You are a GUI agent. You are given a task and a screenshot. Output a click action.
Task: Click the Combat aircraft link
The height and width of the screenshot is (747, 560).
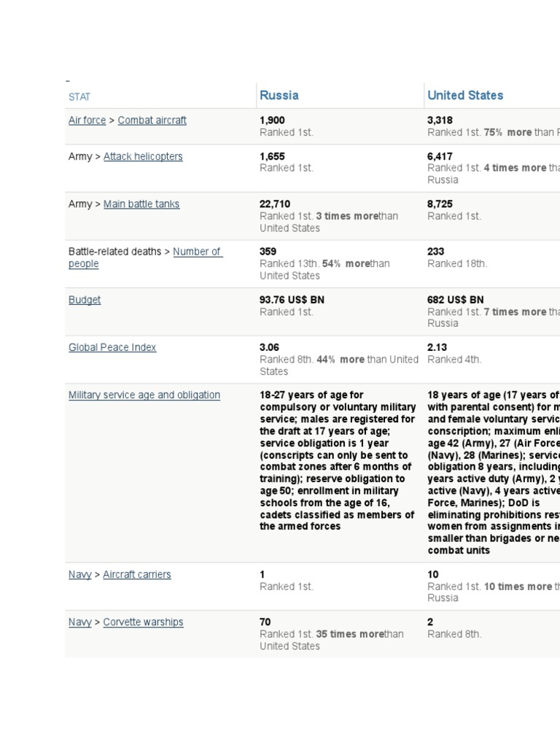coord(152,120)
